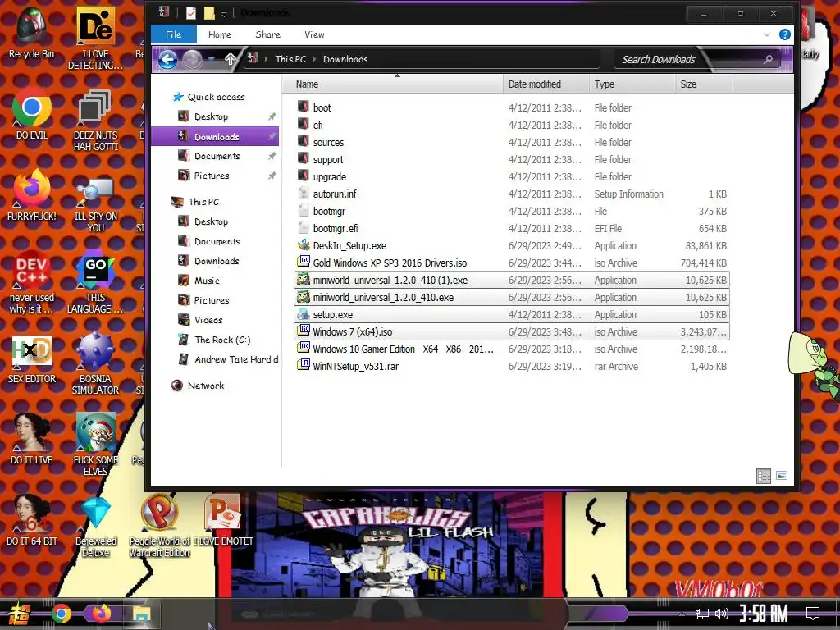840x630 pixels.
Task: Unpin Desktop from Quick access
Action: coord(272,116)
